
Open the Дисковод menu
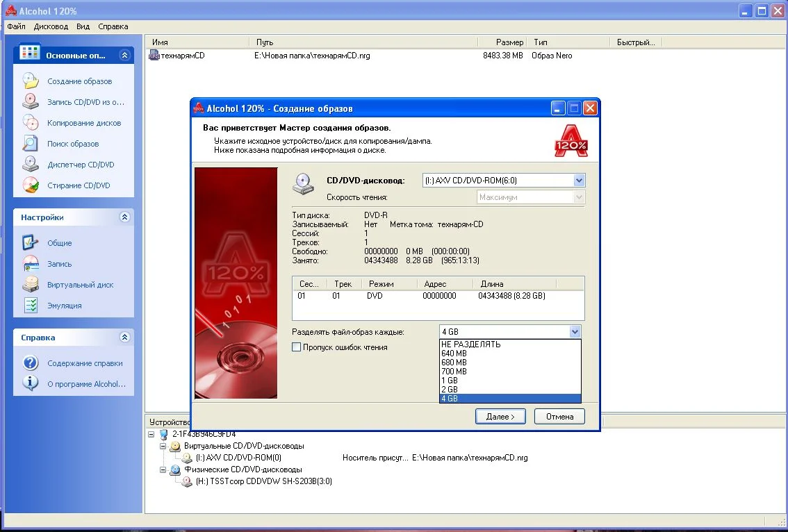pyautogui.click(x=51, y=26)
